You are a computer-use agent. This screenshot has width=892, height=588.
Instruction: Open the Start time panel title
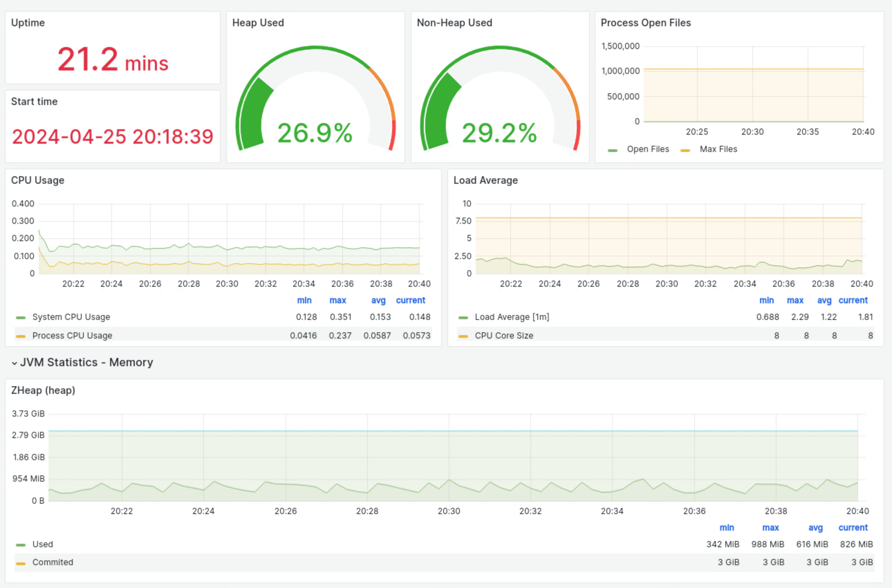34,101
